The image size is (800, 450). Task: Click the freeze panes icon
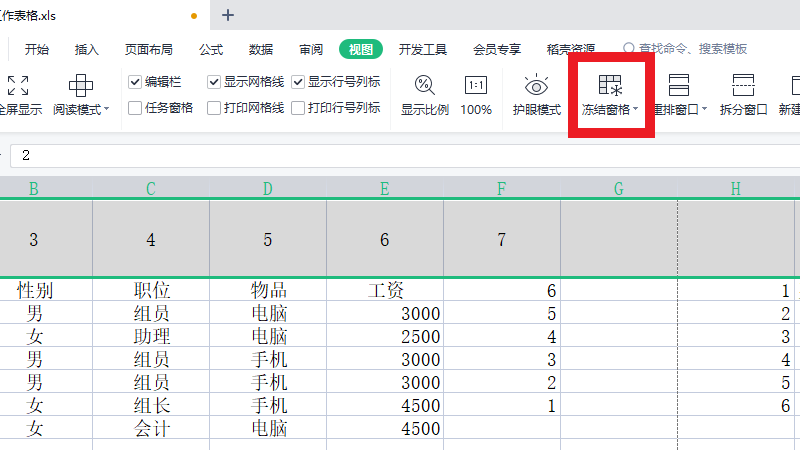tap(609, 85)
